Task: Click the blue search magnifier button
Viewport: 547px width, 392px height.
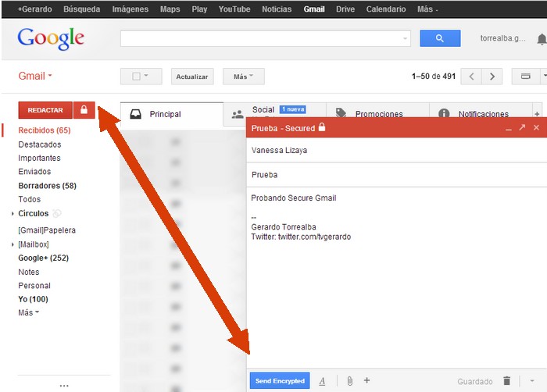Action: click(440, 38)
